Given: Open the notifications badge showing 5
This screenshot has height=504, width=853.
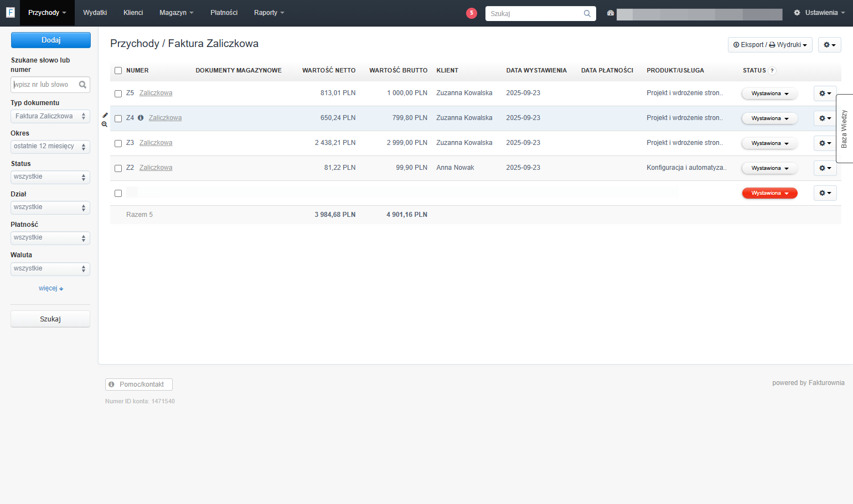Looking at the screenshot, I should (472, 13).
